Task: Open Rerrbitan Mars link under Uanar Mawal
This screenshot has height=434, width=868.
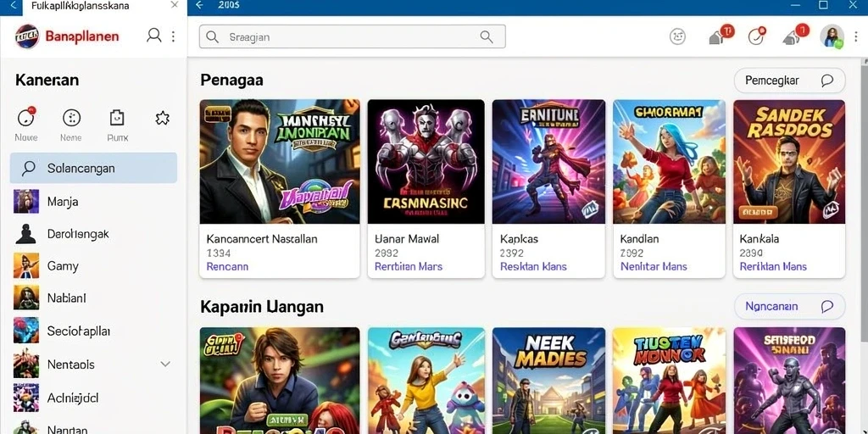Action: 409,266
